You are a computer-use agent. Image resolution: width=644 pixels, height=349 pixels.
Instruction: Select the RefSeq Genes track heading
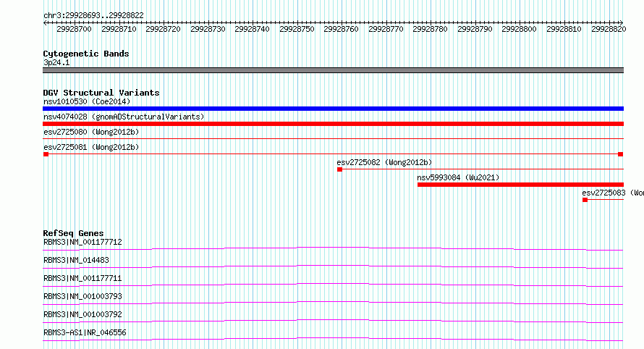(x=74, y=233)
